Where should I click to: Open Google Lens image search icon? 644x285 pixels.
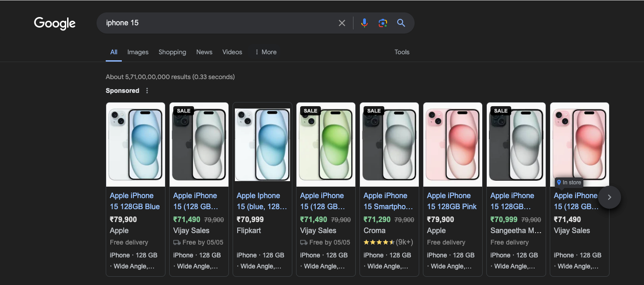pos(382,23)
